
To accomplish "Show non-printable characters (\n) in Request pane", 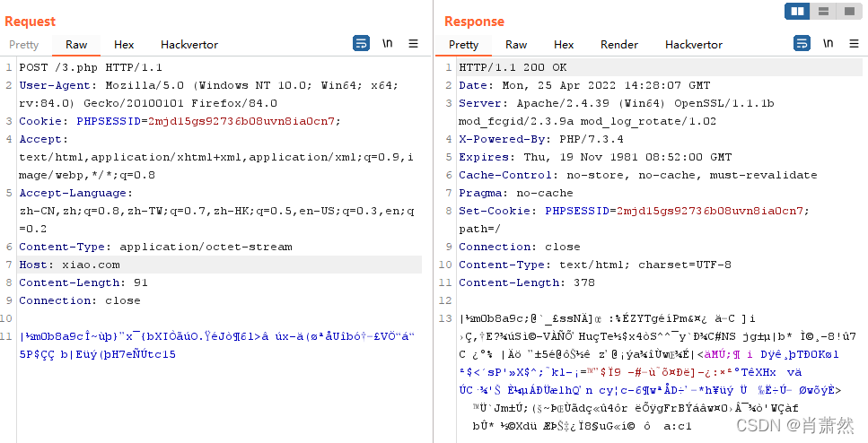I will tap(388, 43).
